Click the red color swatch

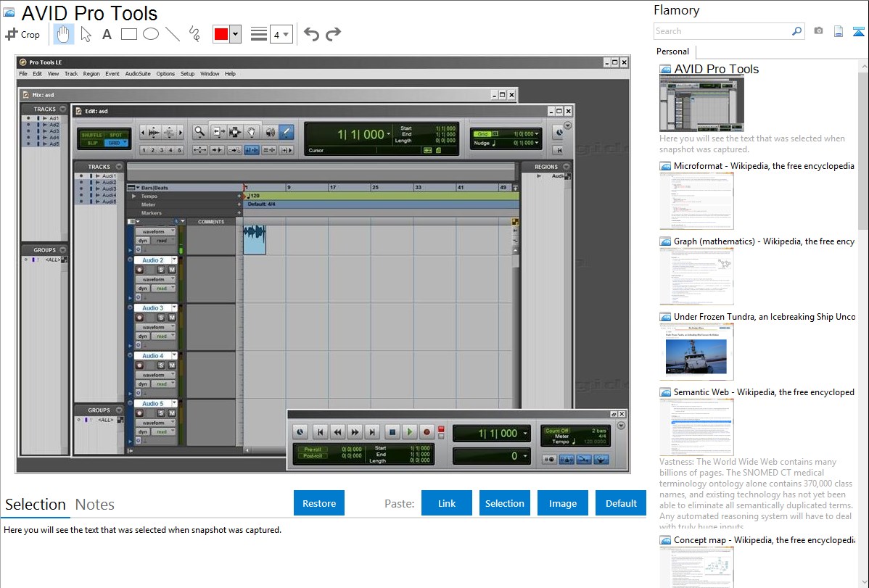pos(221,34)
